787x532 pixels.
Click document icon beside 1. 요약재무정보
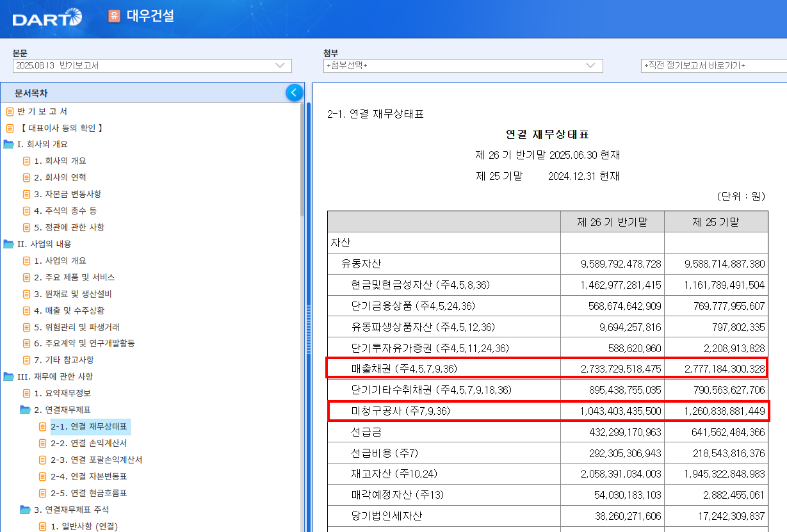(26, 393)
